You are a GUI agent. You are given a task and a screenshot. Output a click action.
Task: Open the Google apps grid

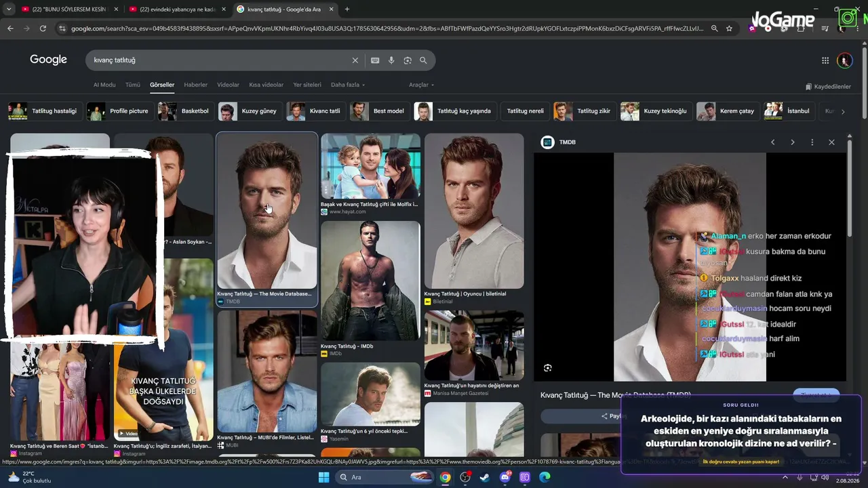click(x=825, y=60)
